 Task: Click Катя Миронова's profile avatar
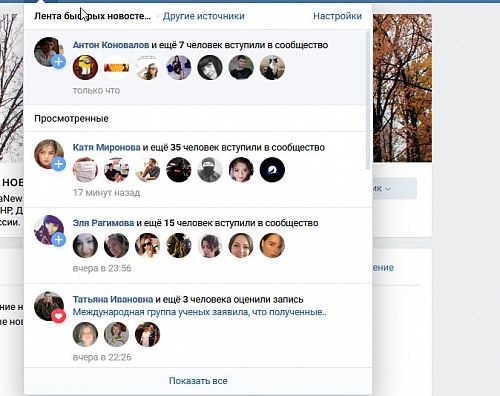click(49, 154)
